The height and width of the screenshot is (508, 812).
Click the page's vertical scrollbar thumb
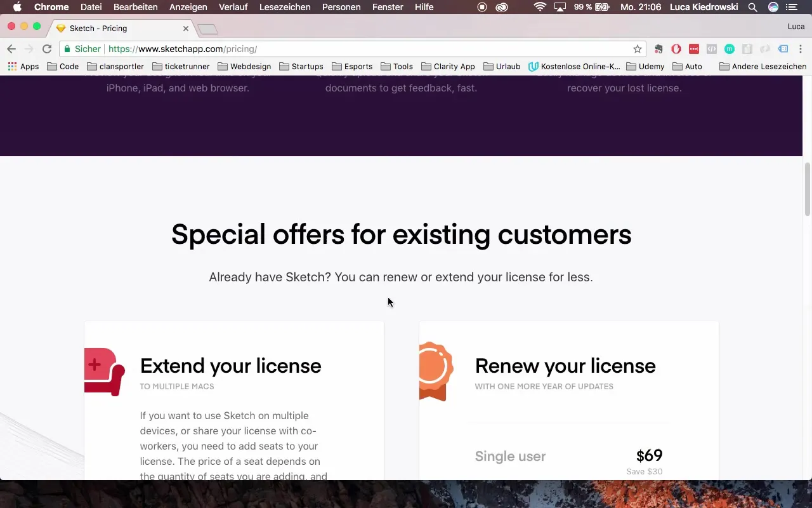click(808, 189)
